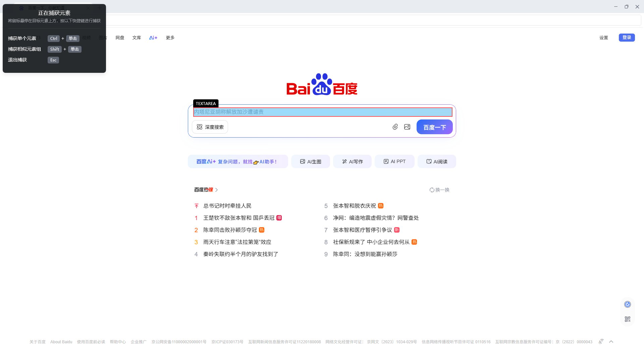This screenshot has height=349, width=644.
Task: Open the QR code icon at right edge
Action: pyautogui.click(x=628, y=319)
